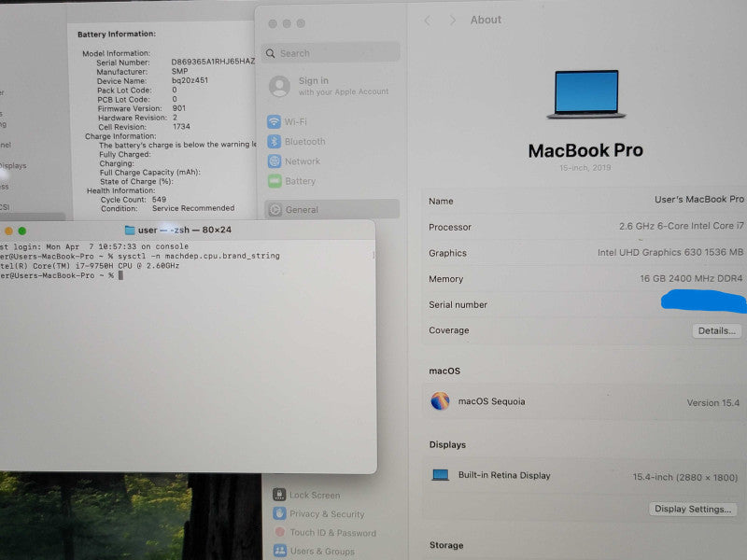Click the i7-9750H CPU output line in Terminal
This screenshot has height=560, width=747.
[x=90, y=266]
